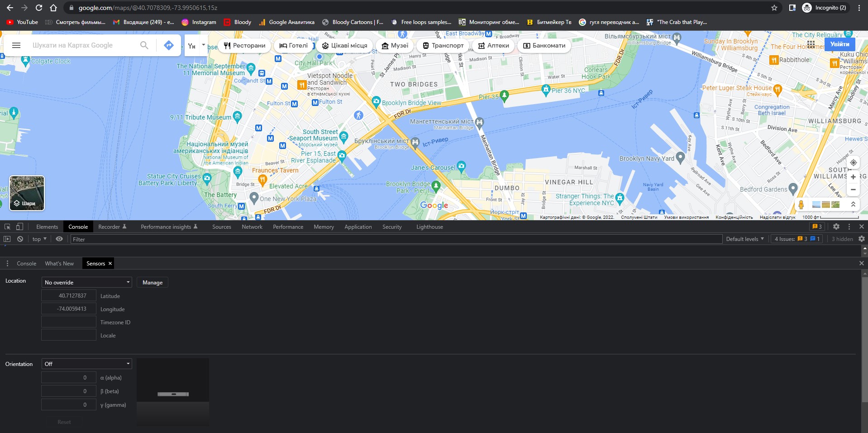
Task: Open the Instagram bookmark
Action: [x=199, y=22]
